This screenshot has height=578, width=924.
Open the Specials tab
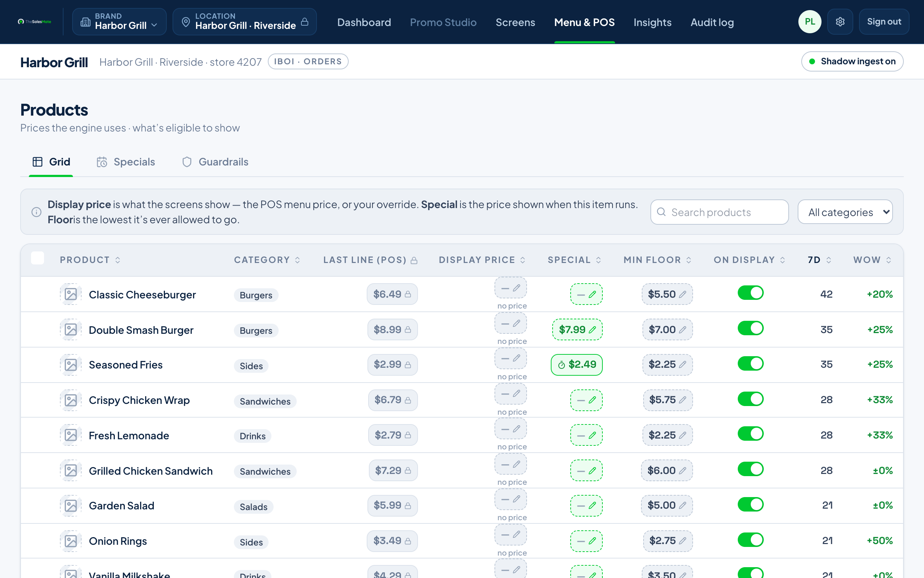tap(126, 162)
